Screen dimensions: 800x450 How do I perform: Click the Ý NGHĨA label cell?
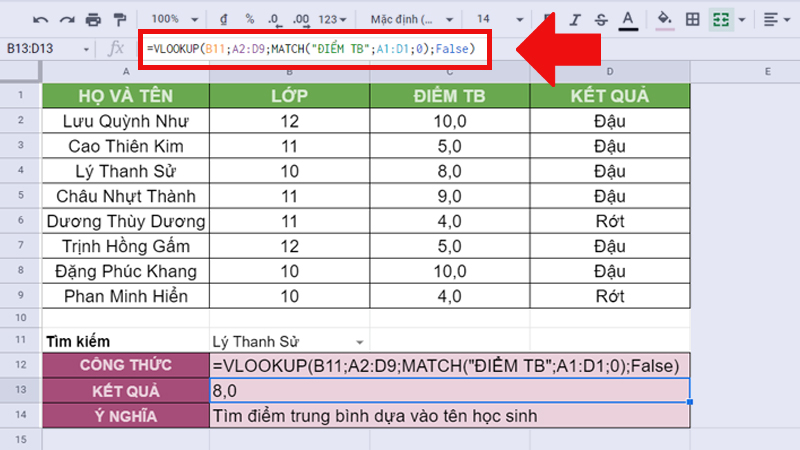[126, 416]
